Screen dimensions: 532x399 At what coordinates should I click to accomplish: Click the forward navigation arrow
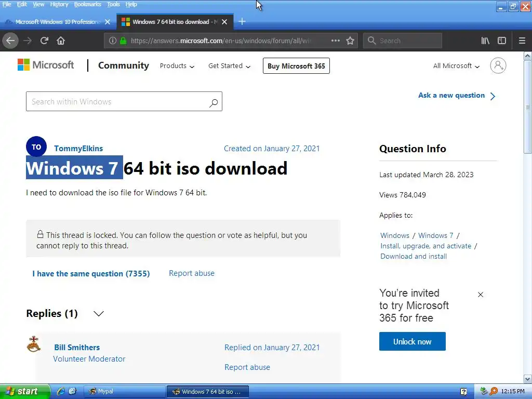tap(28, 41)
